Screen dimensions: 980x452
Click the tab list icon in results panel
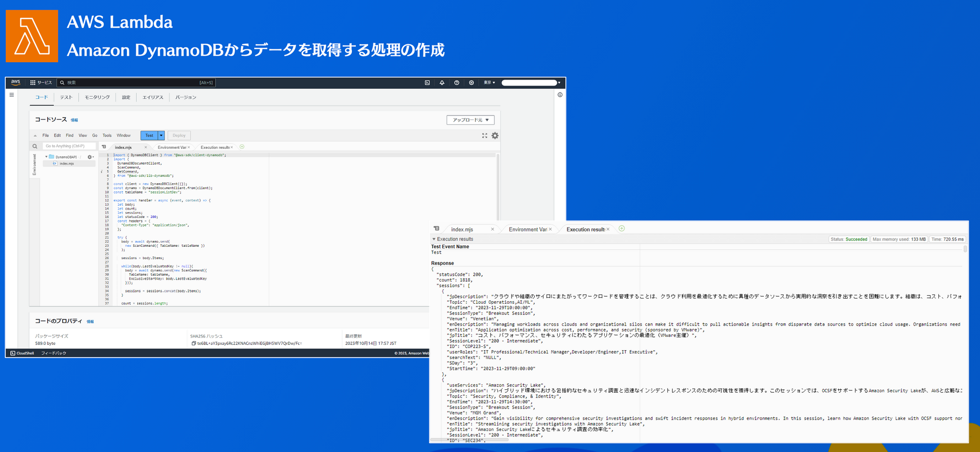click(436, 229)
